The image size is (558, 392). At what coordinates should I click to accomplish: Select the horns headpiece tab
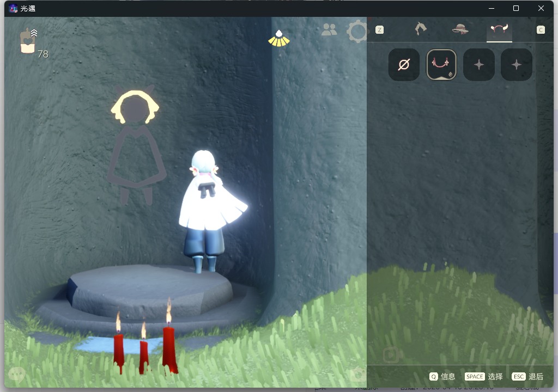(499, 29)
